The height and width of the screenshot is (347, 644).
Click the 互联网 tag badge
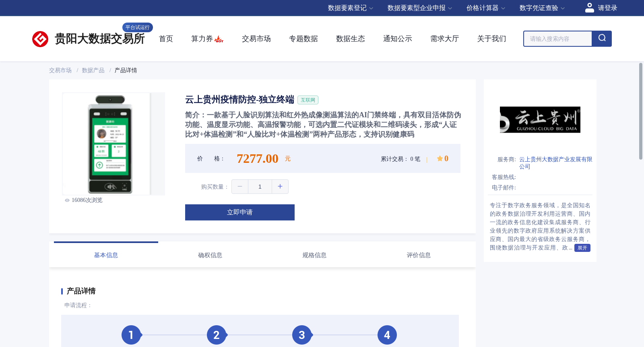point(308,100)
